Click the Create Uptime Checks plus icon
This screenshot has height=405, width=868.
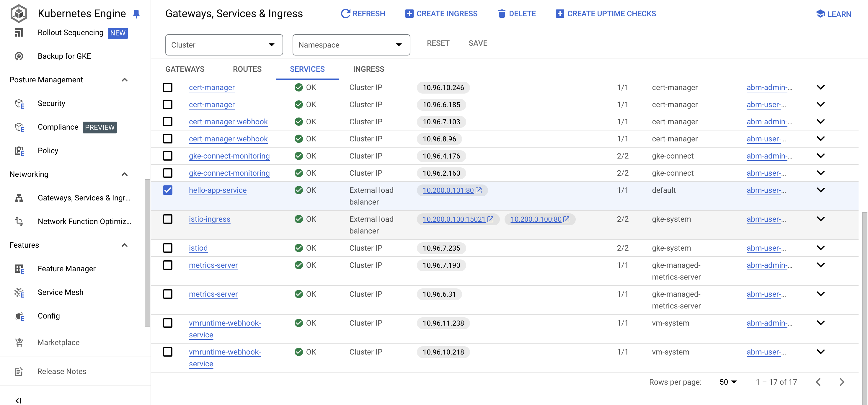coord(560,14)
